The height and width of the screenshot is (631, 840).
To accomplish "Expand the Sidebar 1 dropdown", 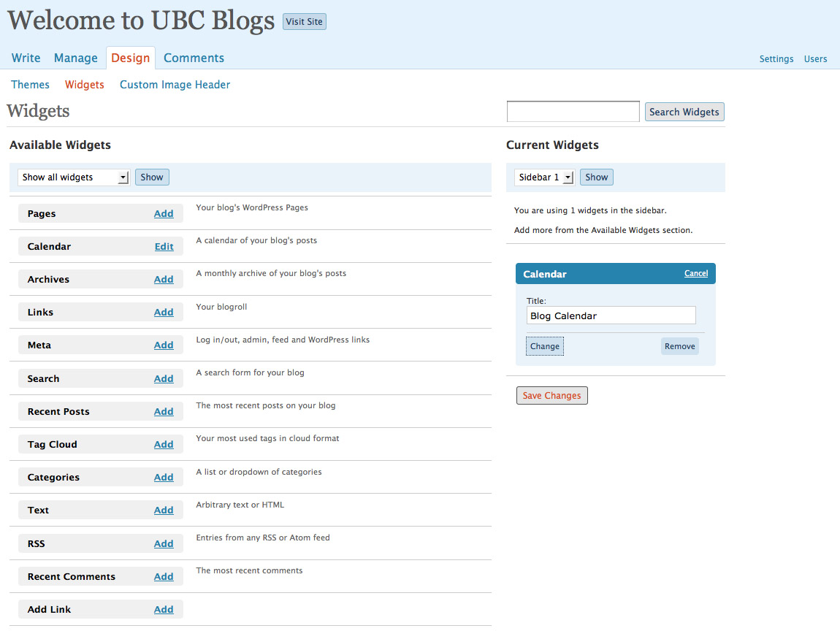I will coord(544,177).
